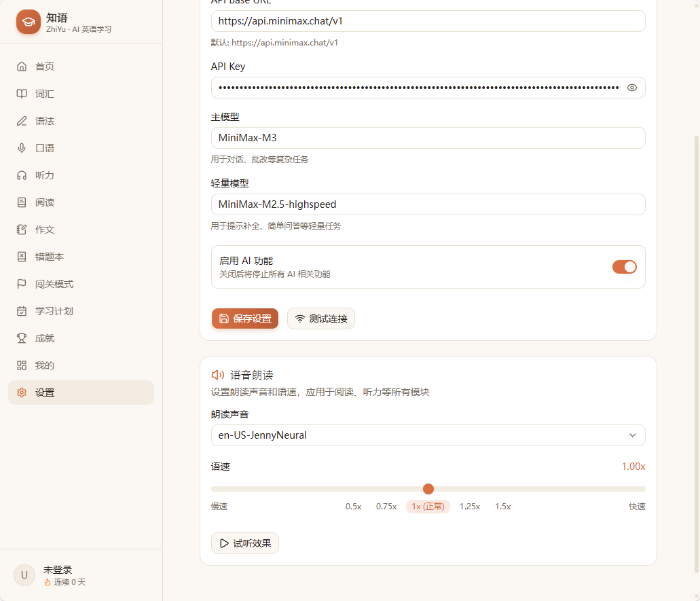Open the 听力 section

pos(81,175)
